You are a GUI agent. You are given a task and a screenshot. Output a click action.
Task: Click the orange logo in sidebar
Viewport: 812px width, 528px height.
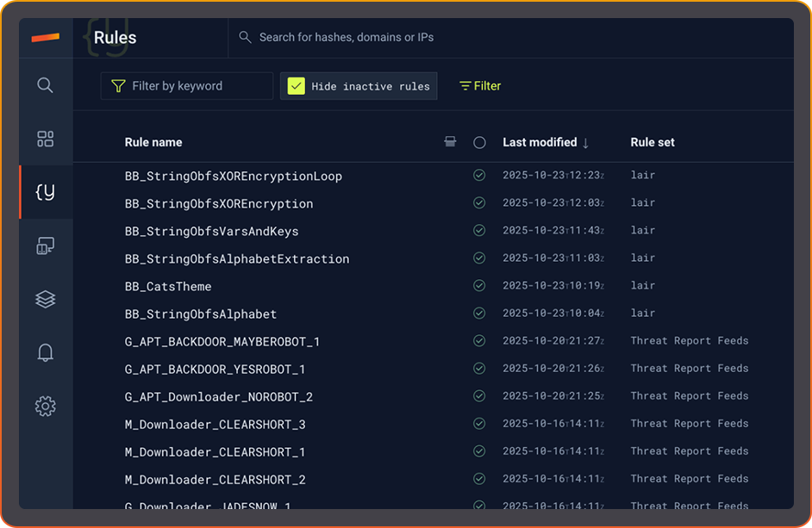point(45,37)
